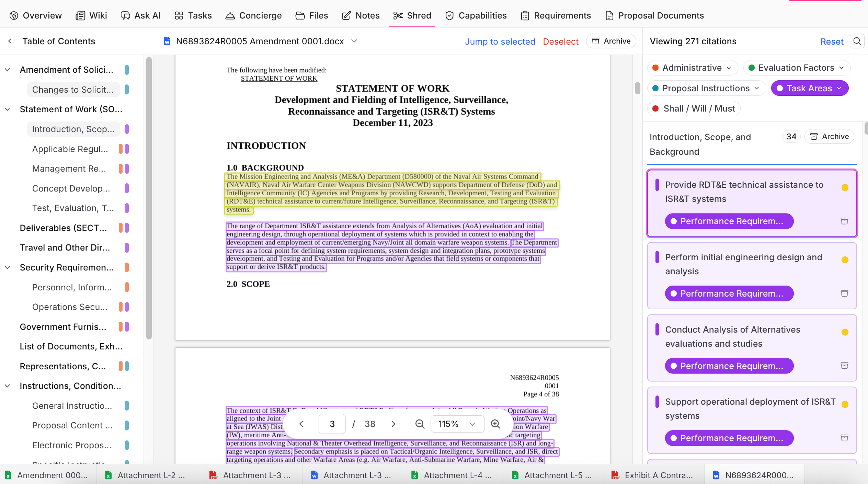Screen dimensions: 868x484
Task: Collapse the Instructions, Conditions tree node
Action: click(8, 386)
